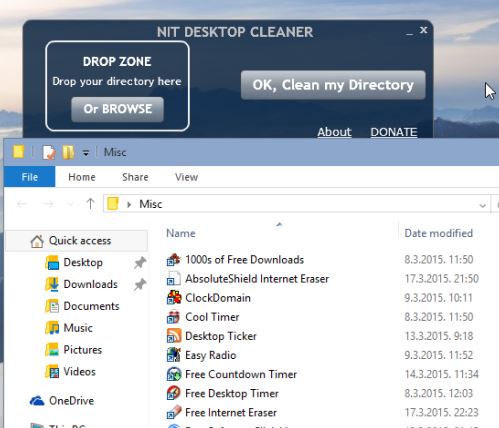Open Videos in Quick access list
This screenshot has height=428, width=499.
[x=80, y=372]
